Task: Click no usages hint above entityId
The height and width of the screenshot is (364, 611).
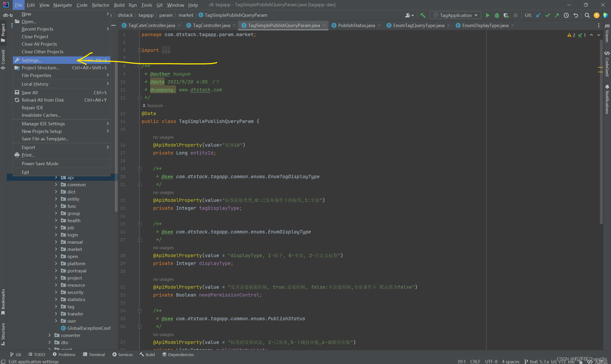Action: click(163, 137)
